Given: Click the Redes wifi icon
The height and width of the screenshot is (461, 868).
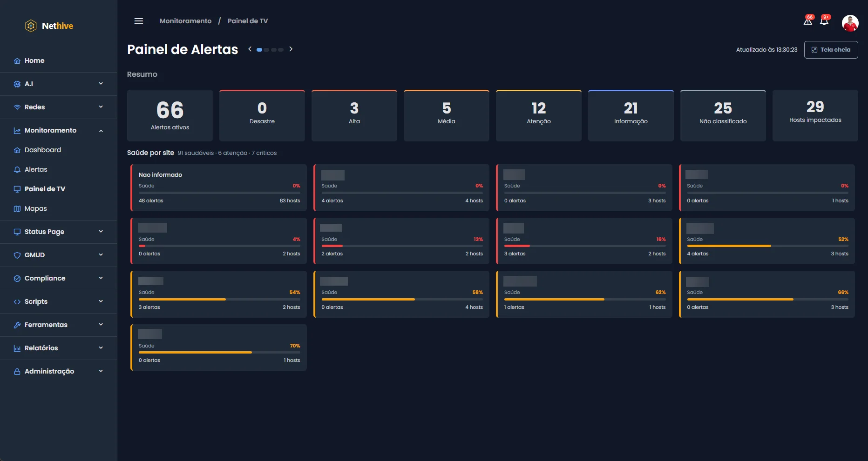Looking at the screenshot, I should (17, 107).
